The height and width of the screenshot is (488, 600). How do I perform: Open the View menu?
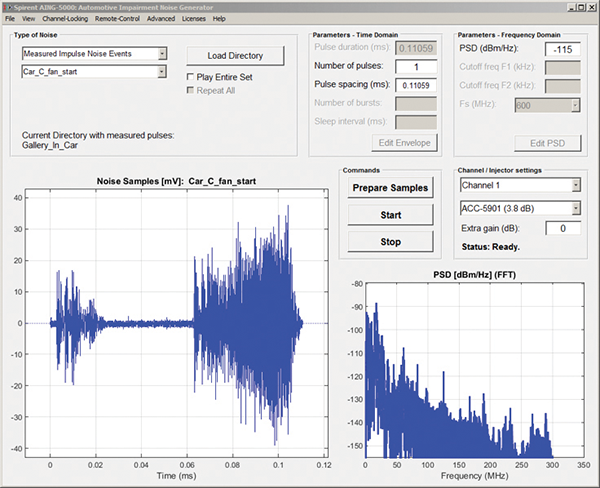28,19
